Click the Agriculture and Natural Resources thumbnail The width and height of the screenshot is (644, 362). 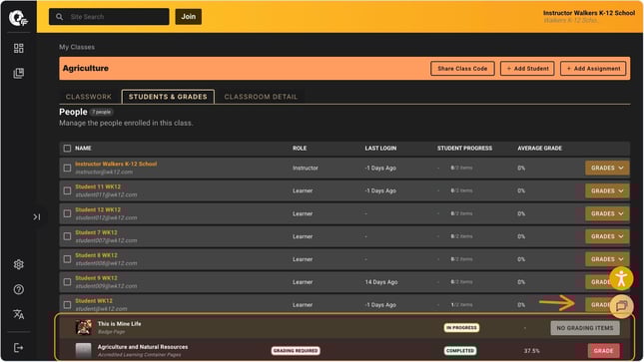tap(84, 350)
